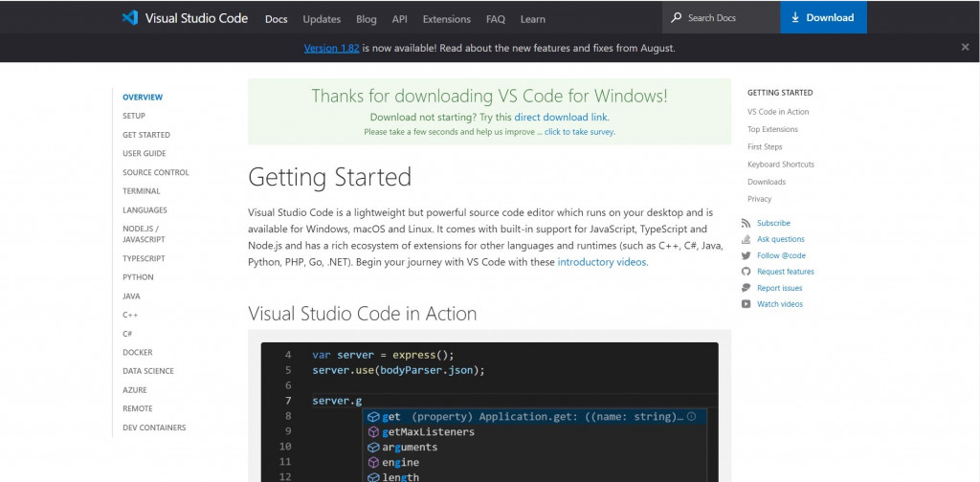This screenshot has height=482, width=980.
Task: Open Docker section in sidebar
Action: [138, 352]
